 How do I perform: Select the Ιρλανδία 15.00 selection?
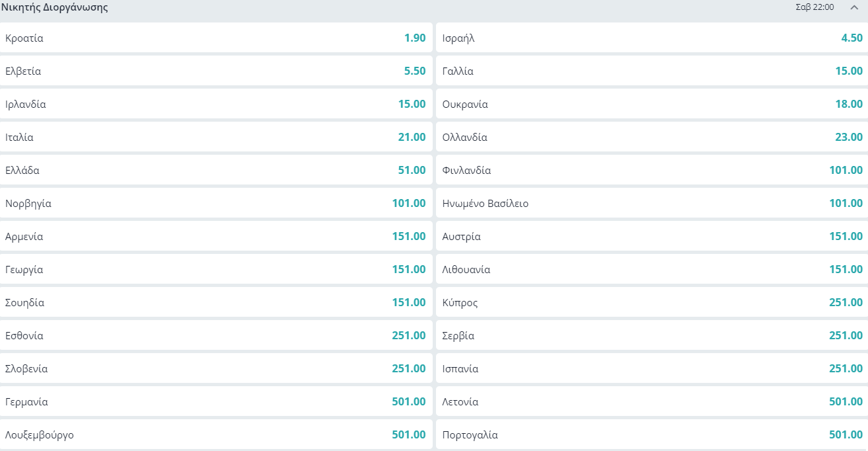click(x=216, y=104)
